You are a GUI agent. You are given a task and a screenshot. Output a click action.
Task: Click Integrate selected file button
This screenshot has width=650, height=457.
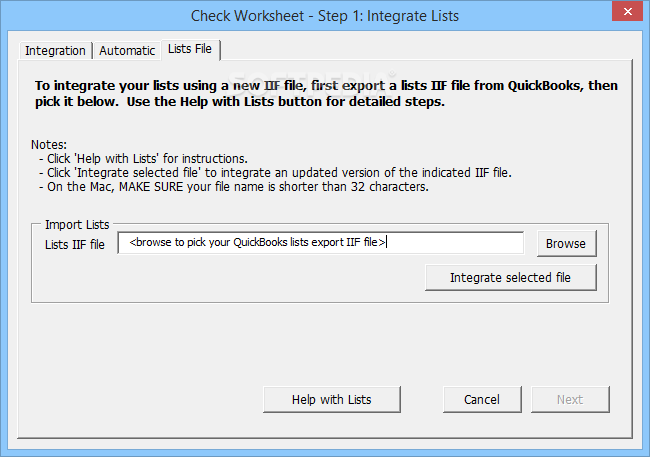point(510,277)
